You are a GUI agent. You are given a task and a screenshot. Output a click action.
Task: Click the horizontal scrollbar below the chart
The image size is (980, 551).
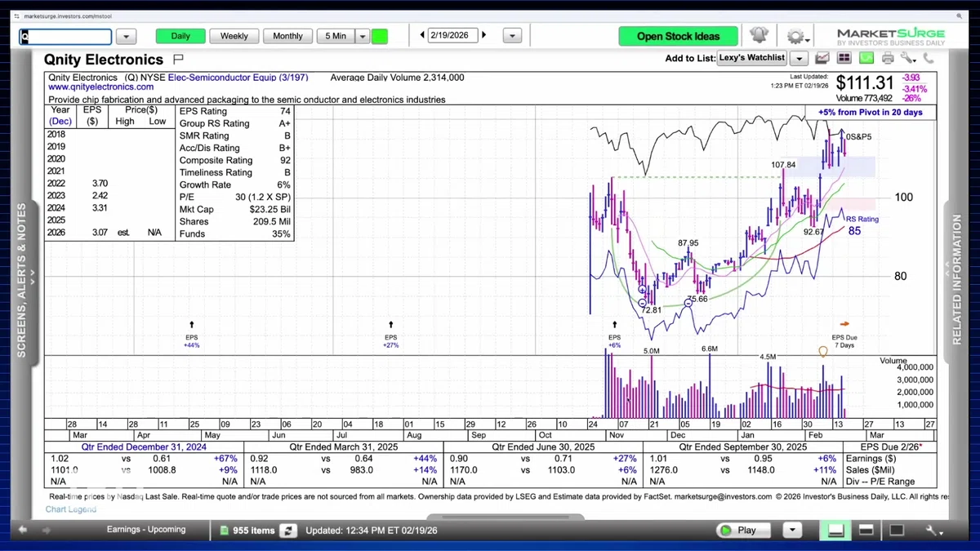click(506, 517)
